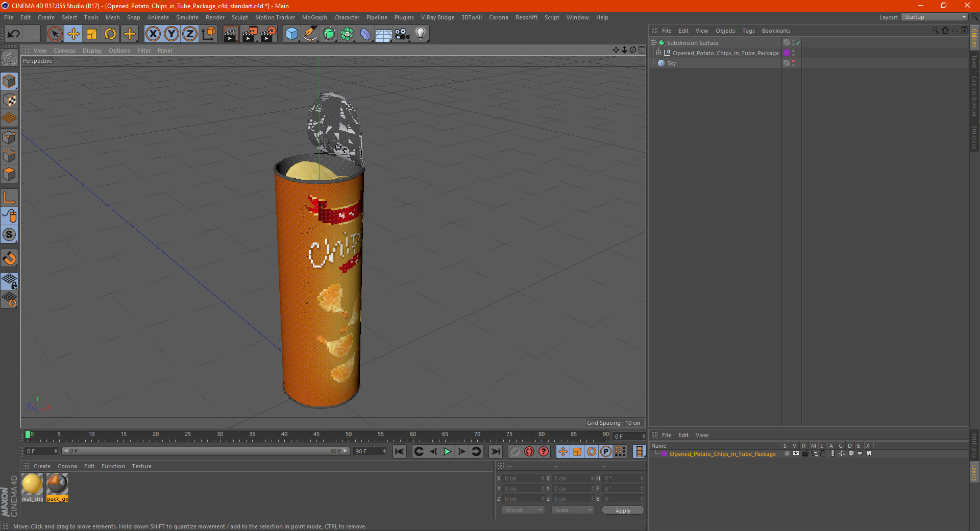This screenshot has height=531, width=980.
Task: Select the Live Selection tool
Action: pyautogui.click(x=55, y=34)
